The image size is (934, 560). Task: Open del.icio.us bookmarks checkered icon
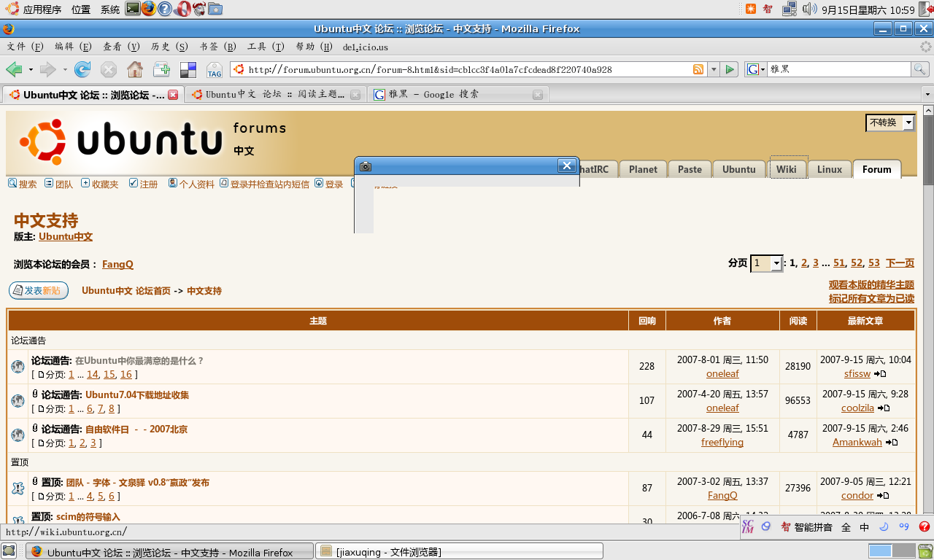188,70
